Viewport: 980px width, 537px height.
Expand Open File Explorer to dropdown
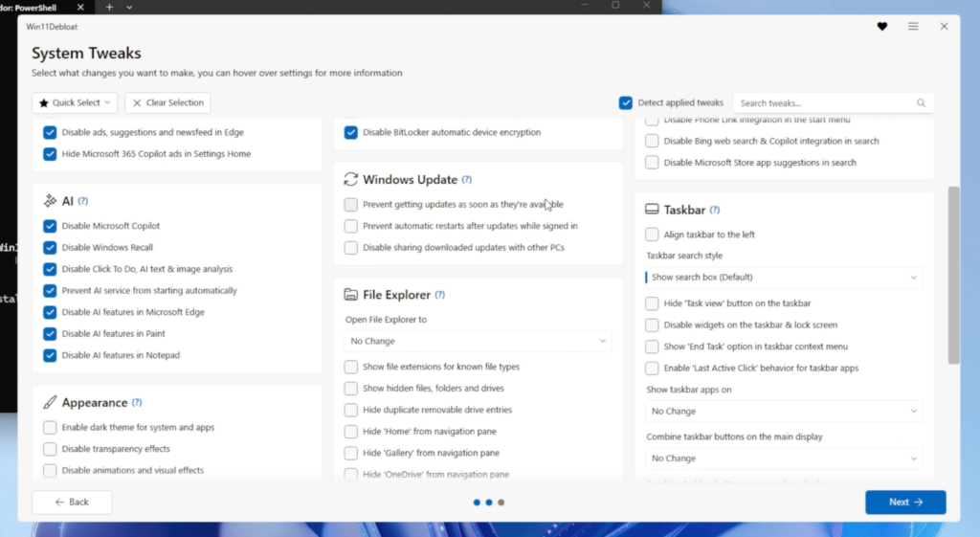(x=479, y=342)
